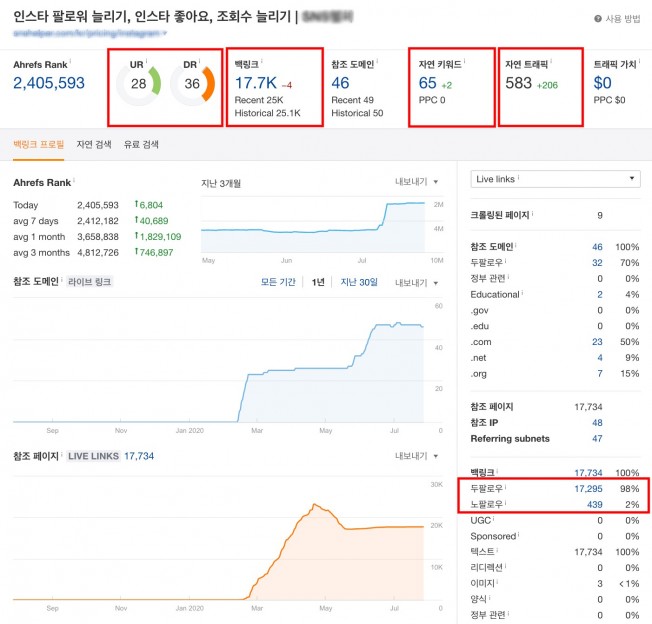Image resolution: width=652 pixels, height=624 pixels.
Task: Click the 라이브 링크 badge beside 참조 도메인
Action: [89, 282]
